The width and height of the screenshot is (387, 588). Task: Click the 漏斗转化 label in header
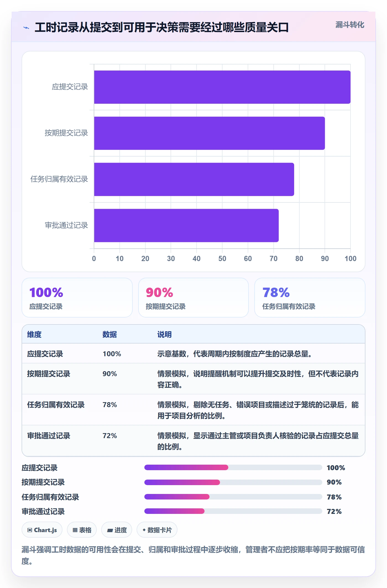pos(350,25)
